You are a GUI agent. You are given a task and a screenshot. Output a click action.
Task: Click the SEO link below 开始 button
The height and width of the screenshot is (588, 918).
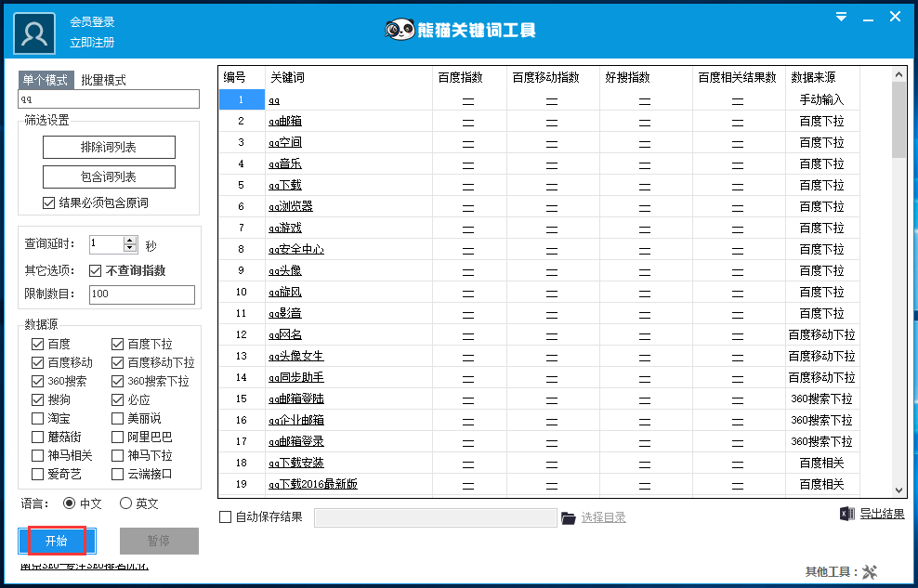[85, 566]
